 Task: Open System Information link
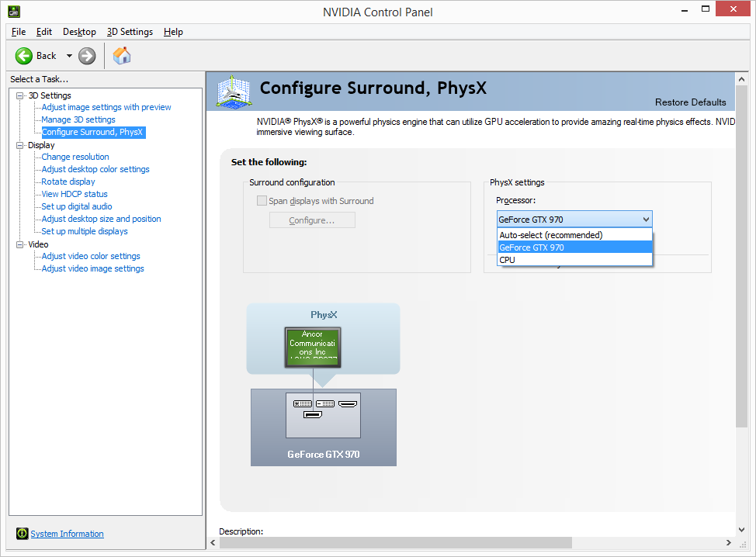click(x=67, y=534)
